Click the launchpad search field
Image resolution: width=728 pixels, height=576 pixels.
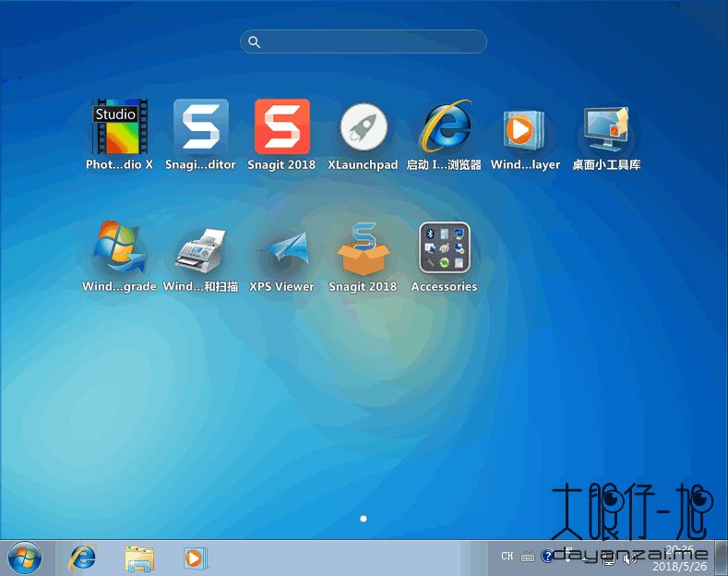point(363,42)
